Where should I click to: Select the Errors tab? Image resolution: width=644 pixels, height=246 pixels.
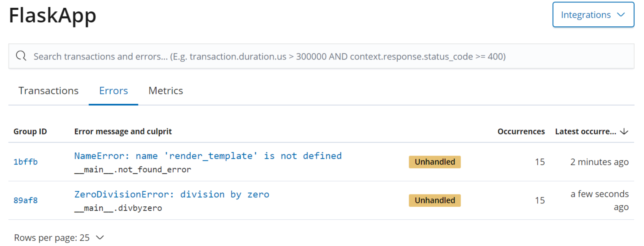113,90
